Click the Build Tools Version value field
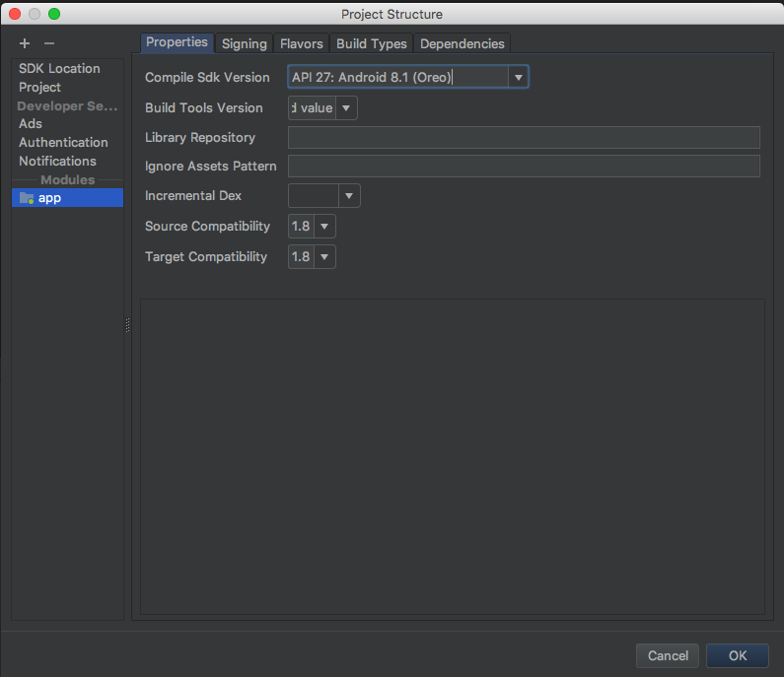The height and width of the screenshot is (677, 784). [x=312, y=108]
